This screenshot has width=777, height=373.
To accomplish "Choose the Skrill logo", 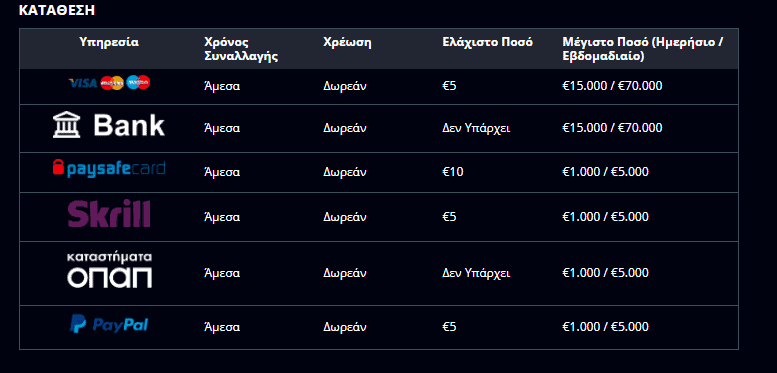I will point(109,213).
